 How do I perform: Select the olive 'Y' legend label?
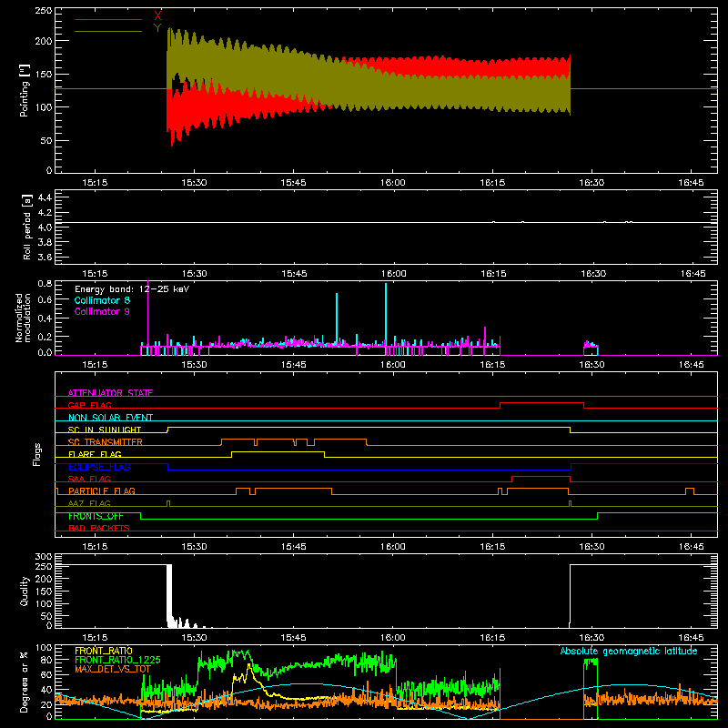(x=157, y=28)
